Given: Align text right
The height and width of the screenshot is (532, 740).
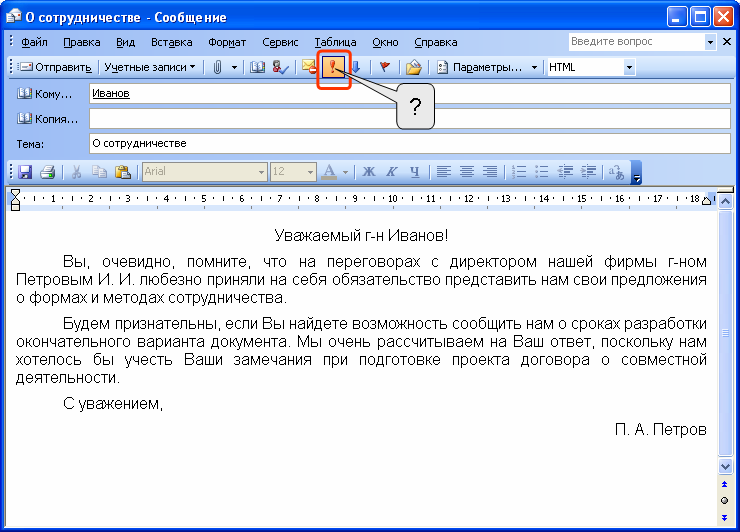Looking at the screenshot, I should [x=490, y=172].
